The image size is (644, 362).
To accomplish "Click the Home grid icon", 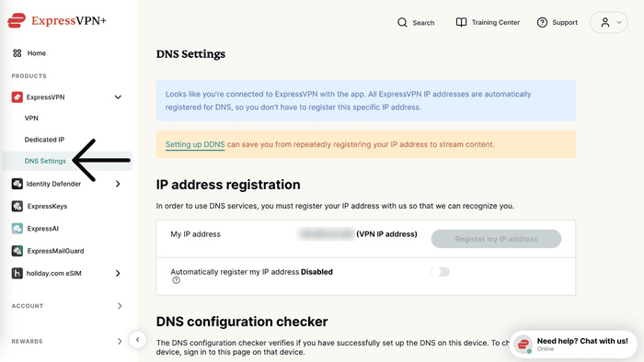I will (17, 53).
